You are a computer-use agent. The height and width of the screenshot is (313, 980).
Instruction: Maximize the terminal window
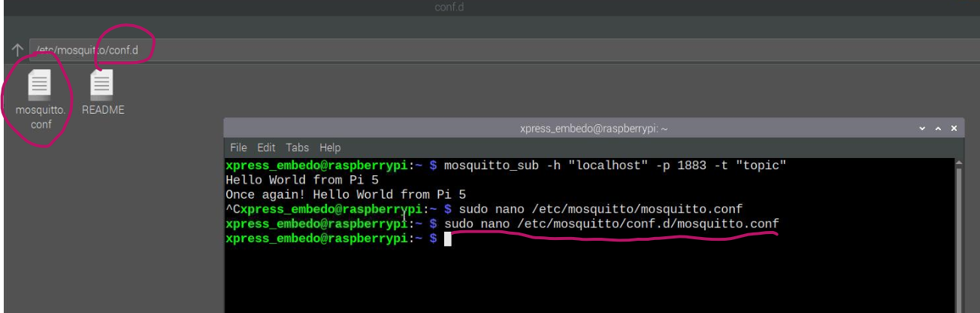[939, 129]
